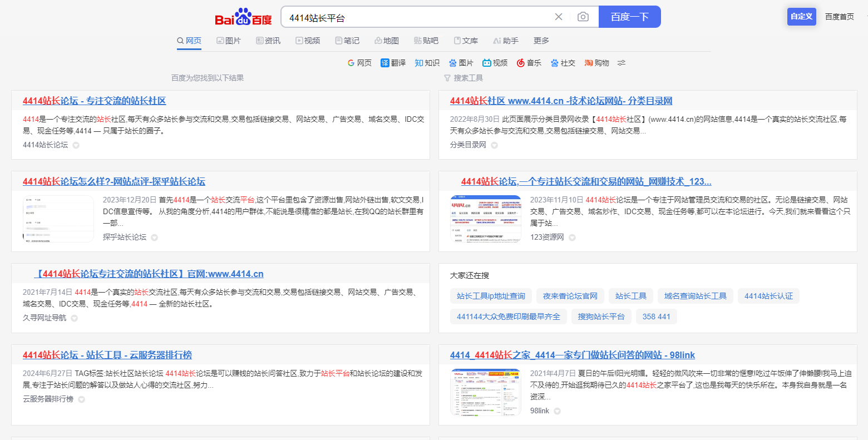Search related term 4414站长认证
The image size is (868, 440).
click(768, 296)
